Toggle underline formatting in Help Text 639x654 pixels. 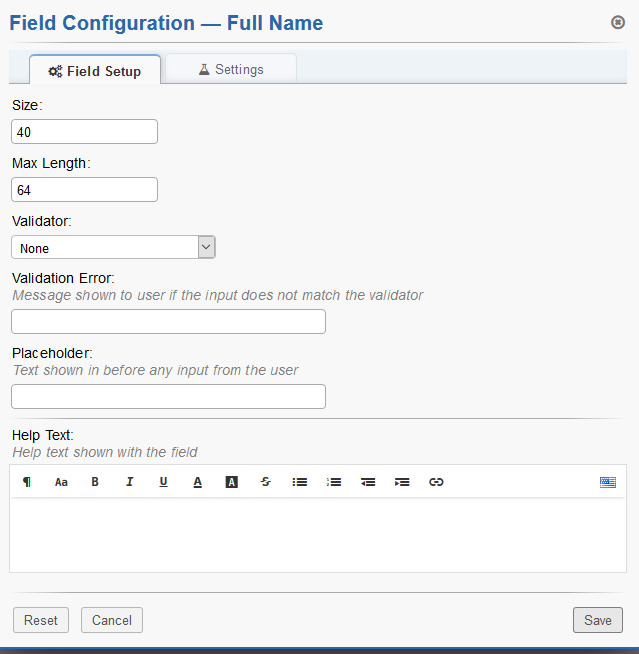163,482
